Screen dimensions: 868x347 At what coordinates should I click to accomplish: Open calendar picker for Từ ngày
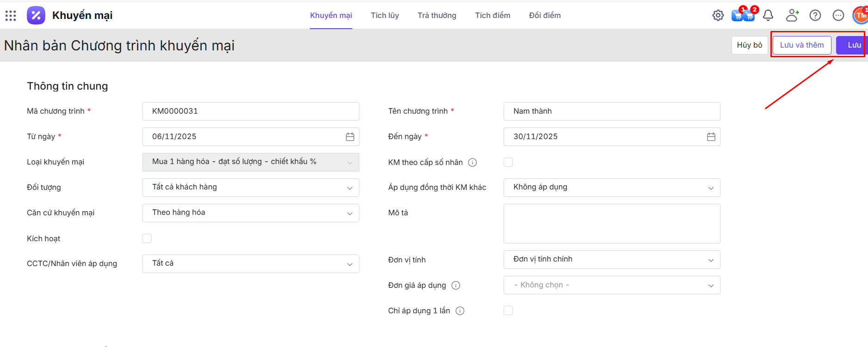click(x=350, y=137)
